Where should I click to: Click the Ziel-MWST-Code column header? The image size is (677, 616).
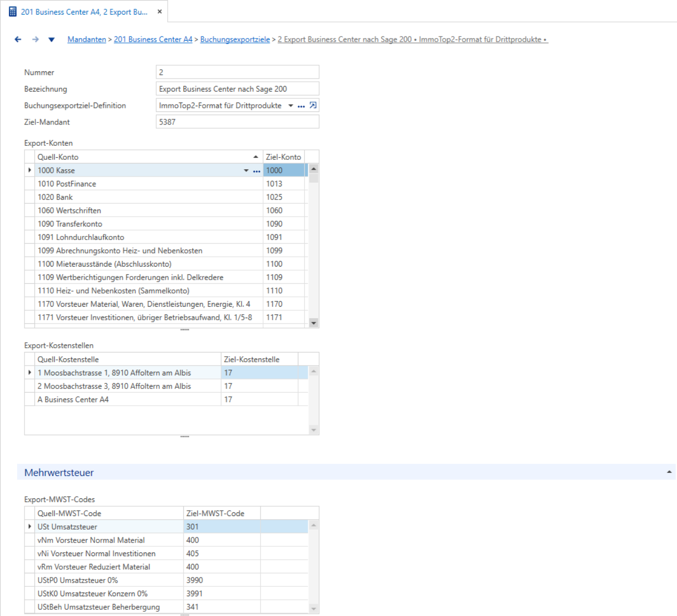pyautogui.click(x=222, y=513)
